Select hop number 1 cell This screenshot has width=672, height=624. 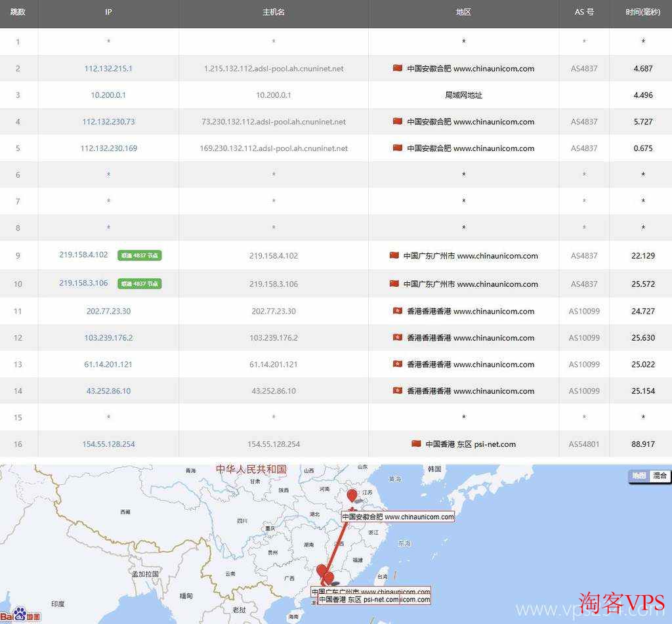[x=18, y=42]
